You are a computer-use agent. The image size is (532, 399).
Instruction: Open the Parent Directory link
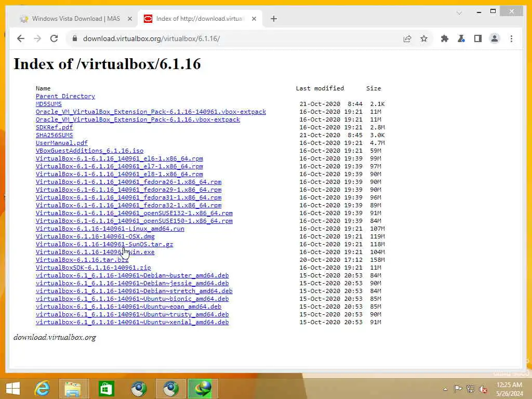coord(65,96)
